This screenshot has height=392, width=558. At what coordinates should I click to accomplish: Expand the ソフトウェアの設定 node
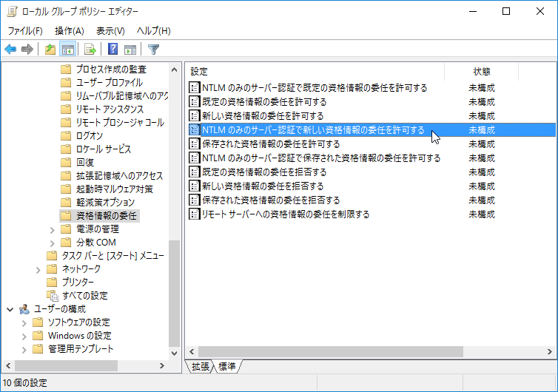(x=24, y=323)
